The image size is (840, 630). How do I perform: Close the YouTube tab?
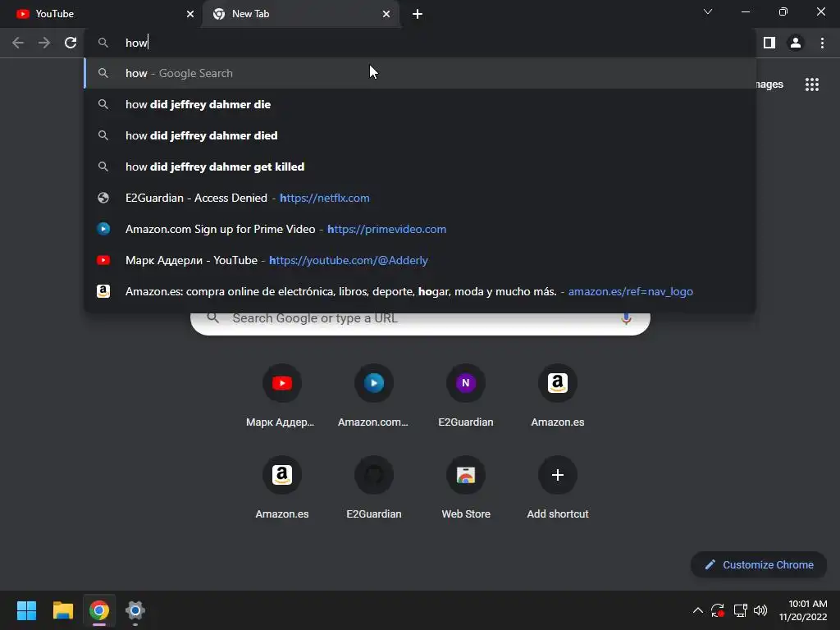pos(190,14)
